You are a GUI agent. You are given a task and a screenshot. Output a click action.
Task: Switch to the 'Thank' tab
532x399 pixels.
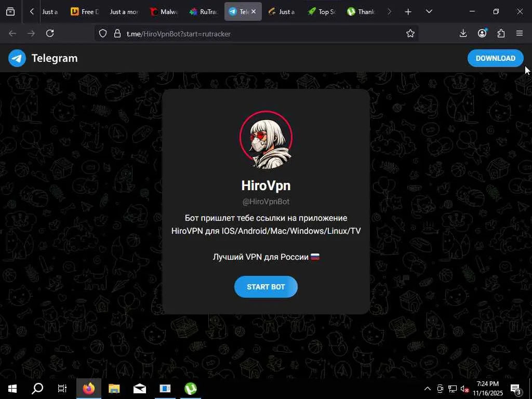click(361, 11)
